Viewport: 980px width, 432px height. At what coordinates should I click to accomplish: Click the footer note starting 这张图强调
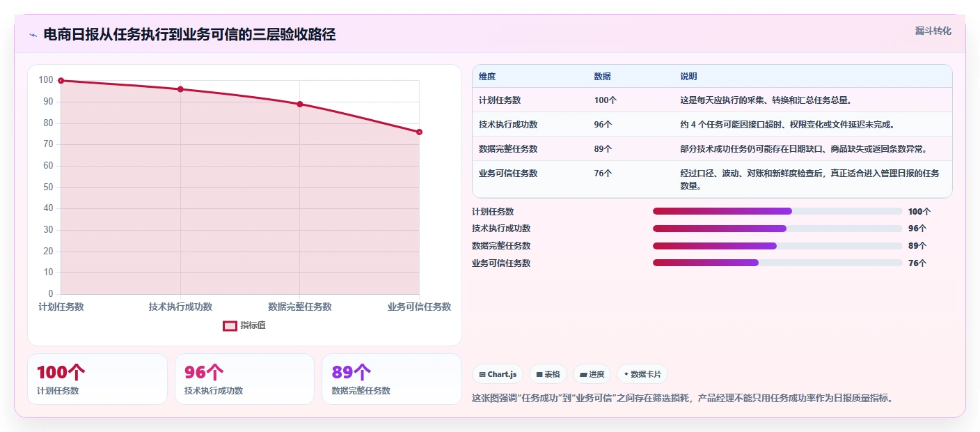682,399
